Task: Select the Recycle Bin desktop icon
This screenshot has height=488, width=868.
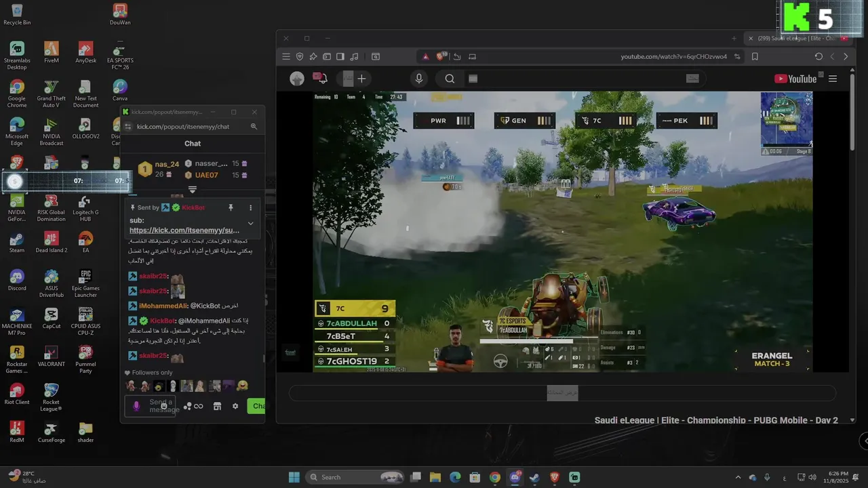Action: coord(17,14)
